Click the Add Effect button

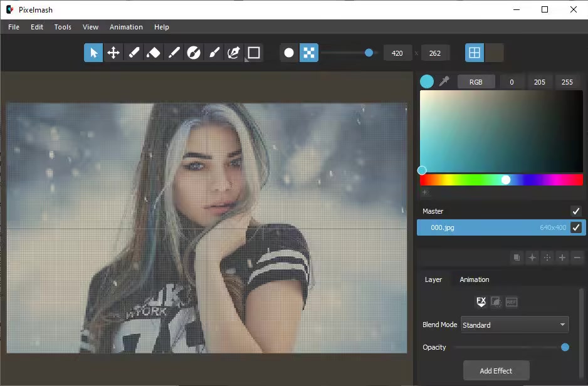point(496,371)
